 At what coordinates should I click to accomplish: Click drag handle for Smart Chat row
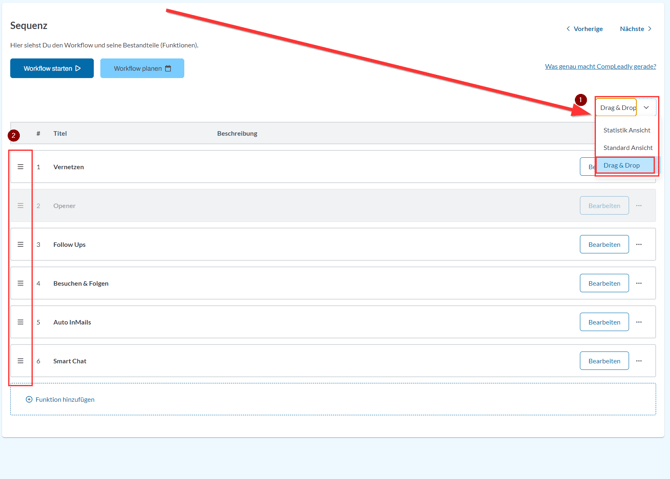(x=20, y=361)
